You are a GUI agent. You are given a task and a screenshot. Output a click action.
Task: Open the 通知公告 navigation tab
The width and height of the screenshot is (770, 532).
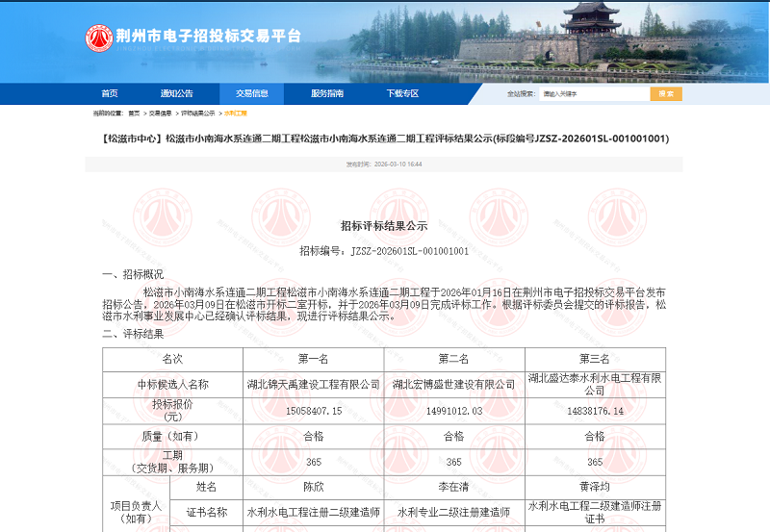tap(177, 93)
